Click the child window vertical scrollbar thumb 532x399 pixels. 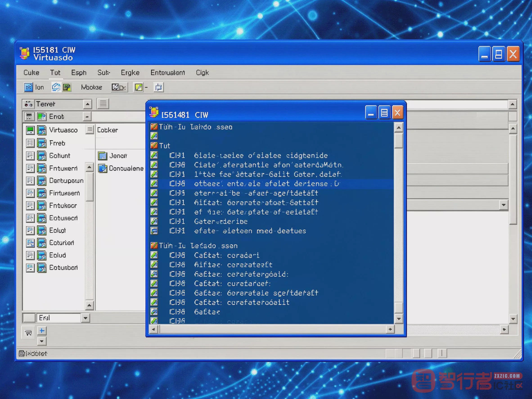tap(399, 141)
